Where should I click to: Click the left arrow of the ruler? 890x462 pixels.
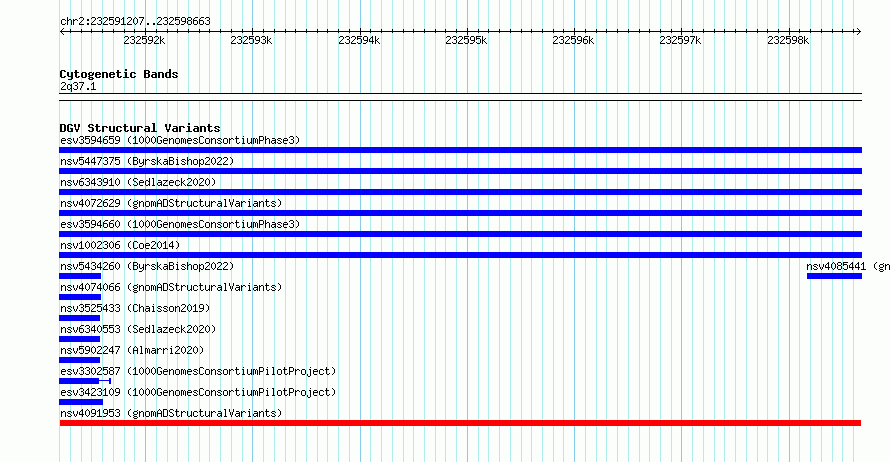[62, 31]
